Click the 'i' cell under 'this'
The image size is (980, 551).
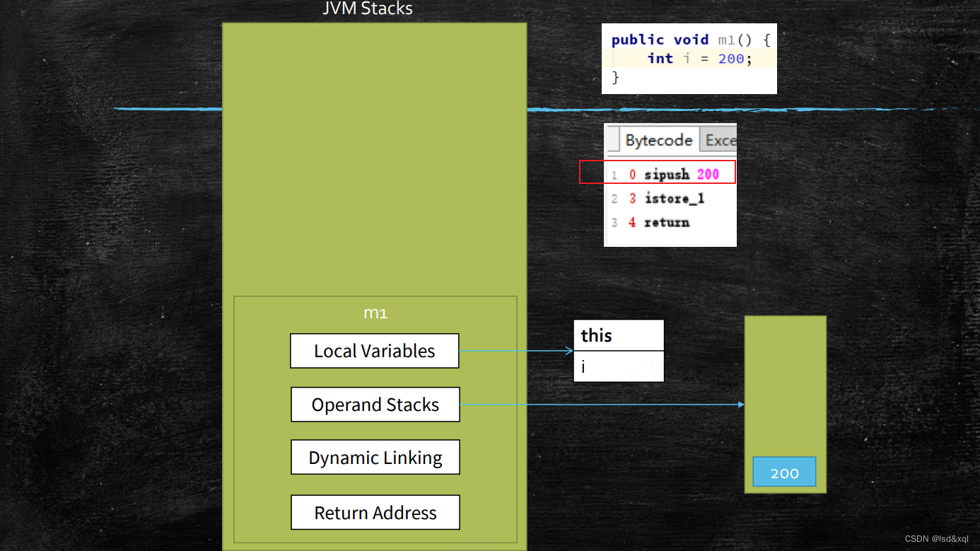click(619, 366)
